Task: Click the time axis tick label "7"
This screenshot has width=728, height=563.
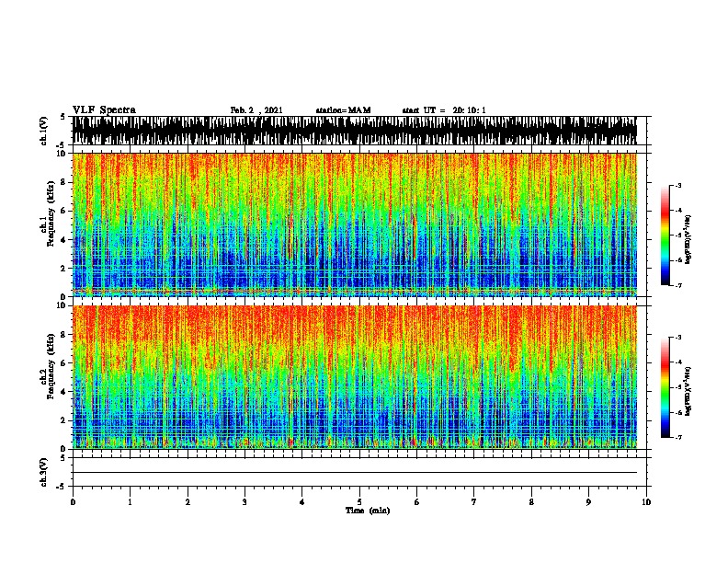Action: pyautogui.click(x=474, y=502)
